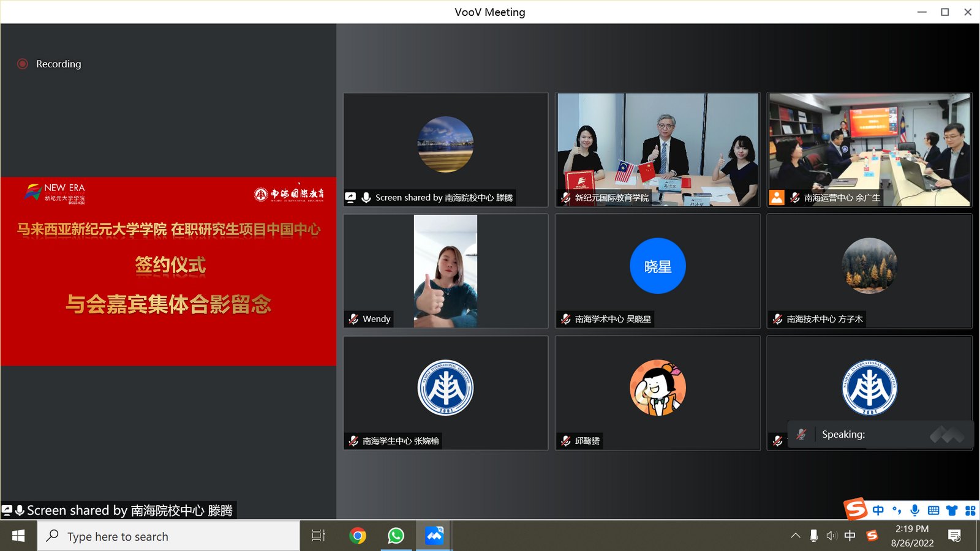Open the Sogou input S logo on the floating bar

point(856,509)
